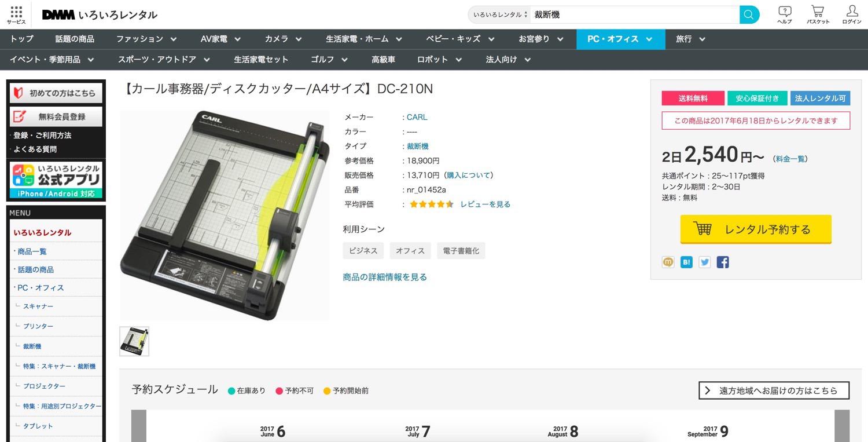Share via the mixi icon
This screenshot has height=442, width=868.
point(668,262)
